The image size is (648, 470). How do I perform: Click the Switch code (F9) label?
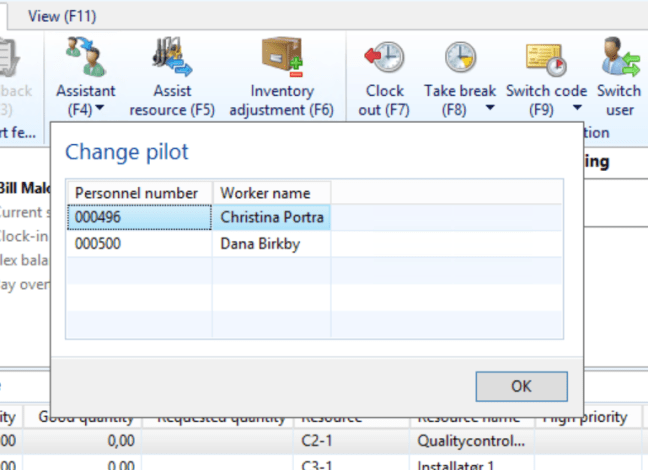click(x=546, y=100)
